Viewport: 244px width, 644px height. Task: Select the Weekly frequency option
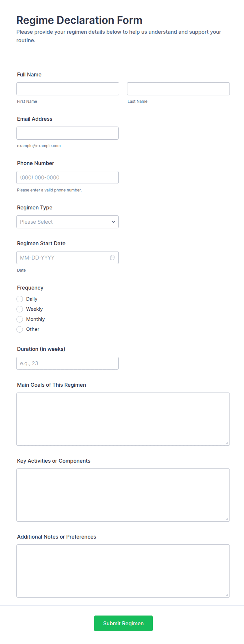[x=20, y=309]
